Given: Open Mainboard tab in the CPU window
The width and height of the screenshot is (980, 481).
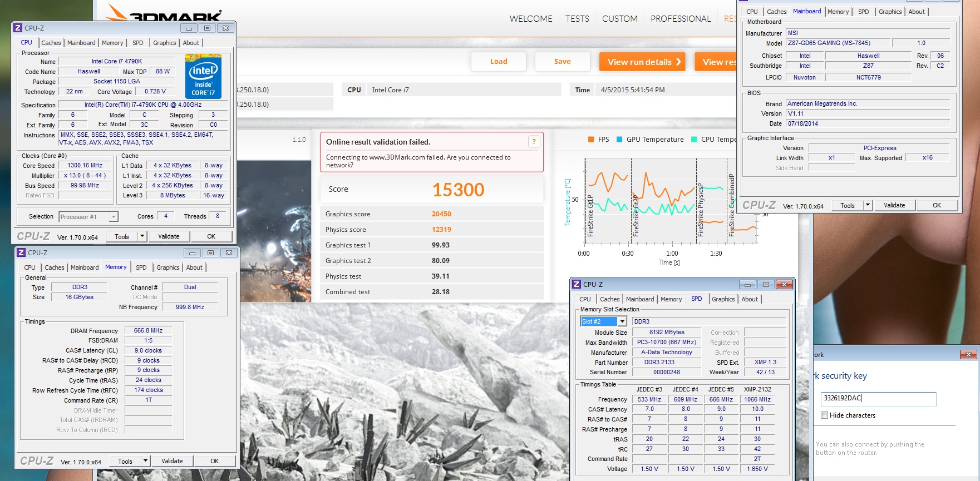Looking at the screenshot, I should [81, 43].
